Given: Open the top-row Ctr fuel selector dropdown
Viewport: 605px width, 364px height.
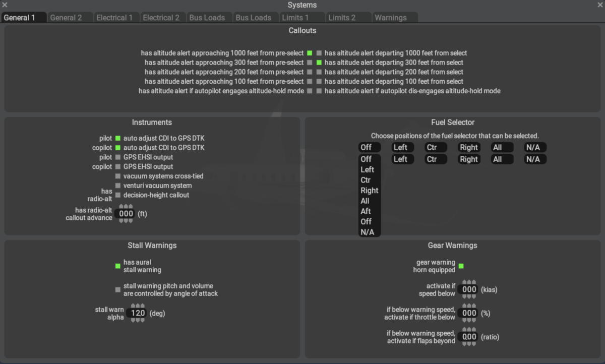Looking at the screenshot, I should tap(436, 148).
